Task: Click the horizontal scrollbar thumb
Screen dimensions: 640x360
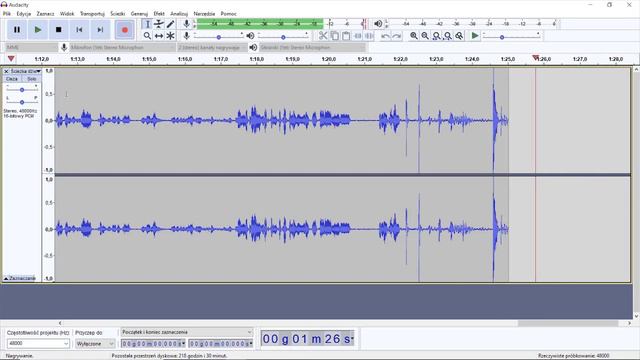Action: coord(569,323)
